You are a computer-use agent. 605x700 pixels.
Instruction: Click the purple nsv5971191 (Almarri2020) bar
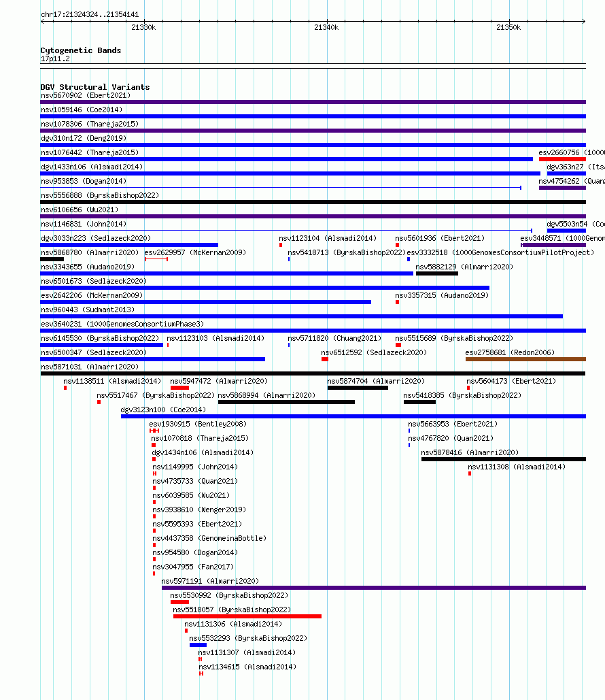pyautogui.click(x=374, y=588)
